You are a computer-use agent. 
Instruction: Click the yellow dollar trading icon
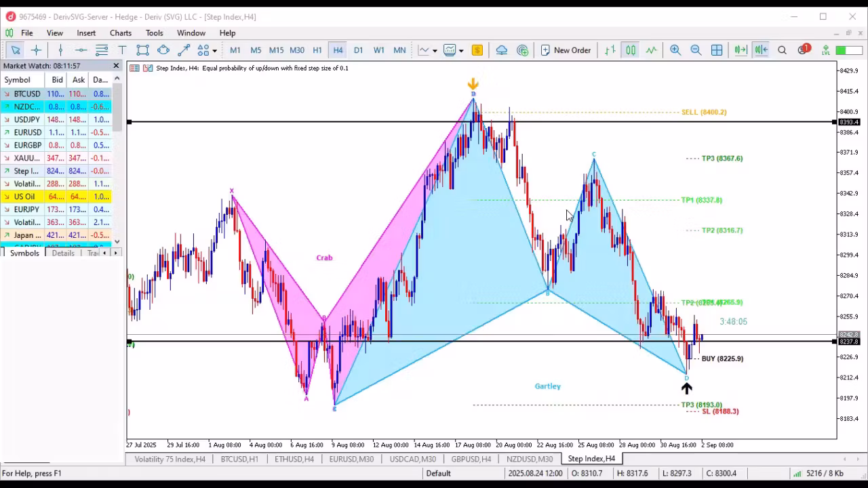(477, 50)
